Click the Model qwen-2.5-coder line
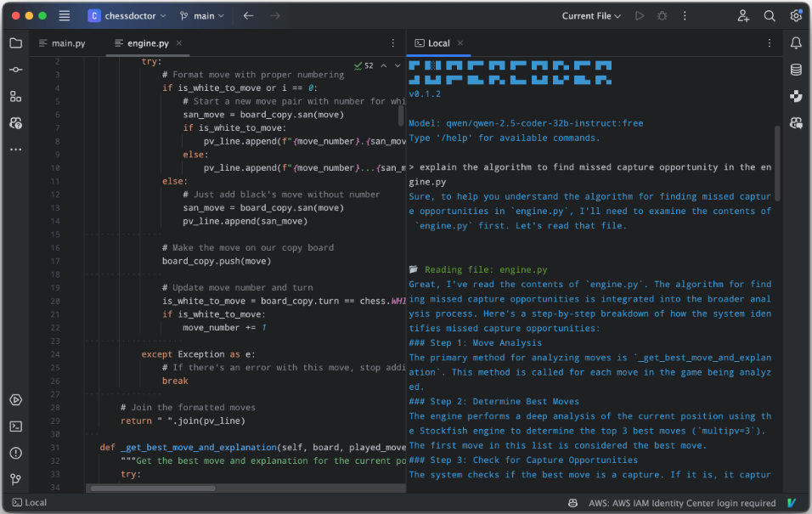This screenshot has width=812, height=514. pyautogui.click(x=526, y=123)
